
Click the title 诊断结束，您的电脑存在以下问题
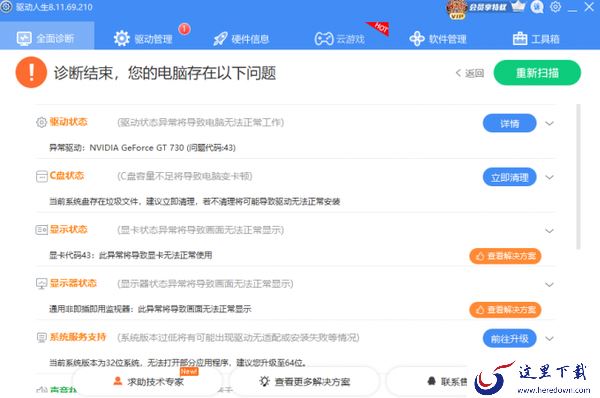click(x=165, y=73)
